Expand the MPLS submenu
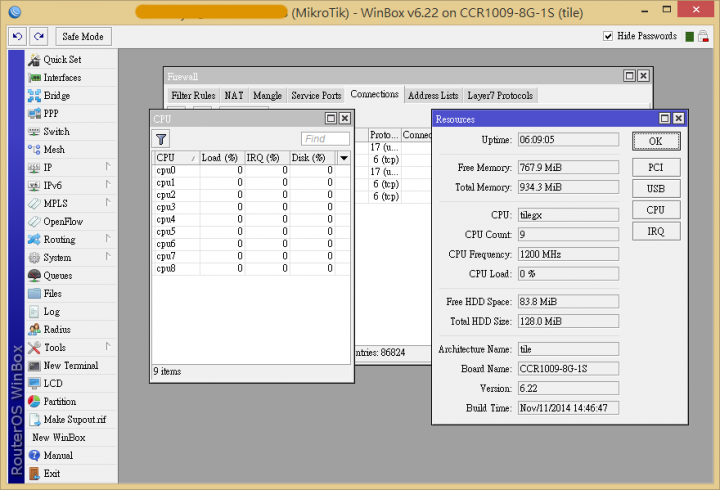Screen dimensions: 720x490 tap(108, 202)
